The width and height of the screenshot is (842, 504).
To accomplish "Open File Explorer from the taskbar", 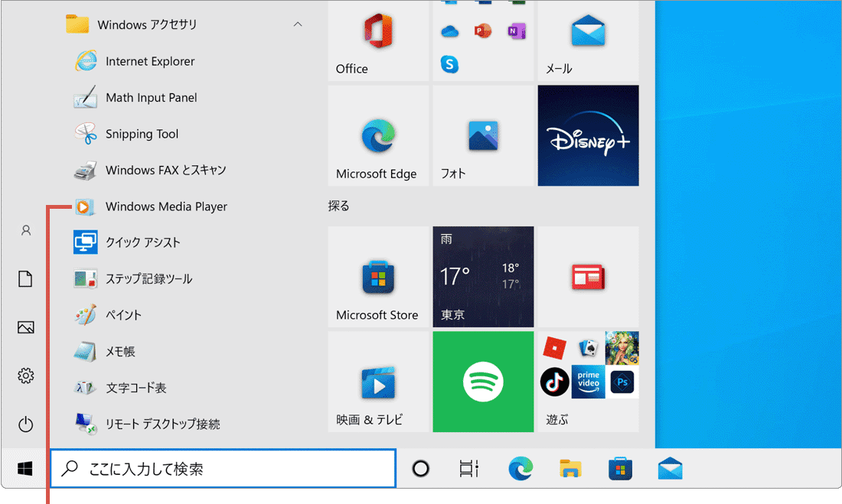I will click(570, 468).
